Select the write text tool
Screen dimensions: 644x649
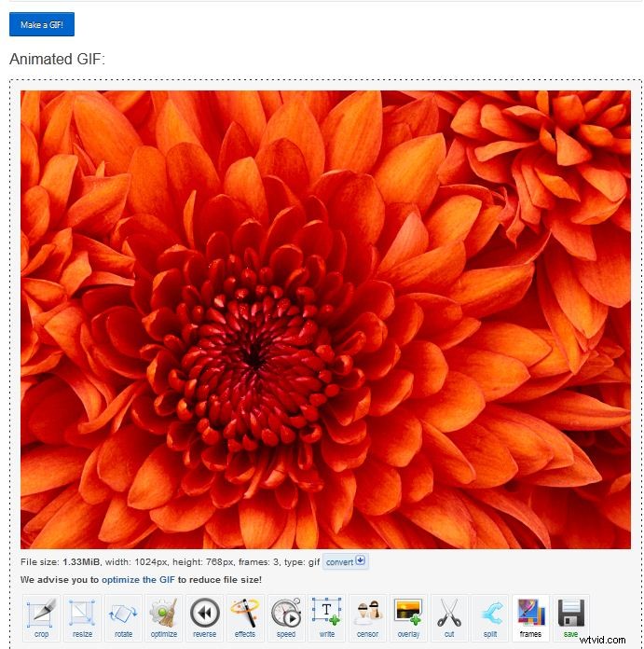326,617
